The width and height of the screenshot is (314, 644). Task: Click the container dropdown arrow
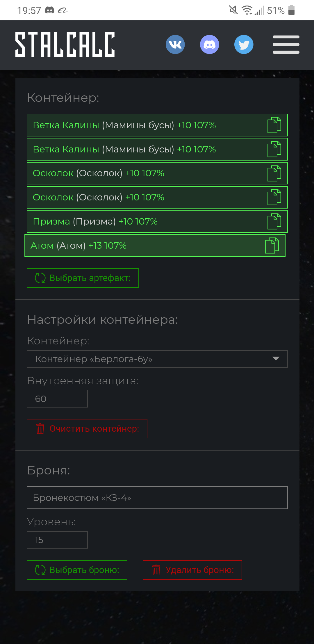(x=276, y=359)
